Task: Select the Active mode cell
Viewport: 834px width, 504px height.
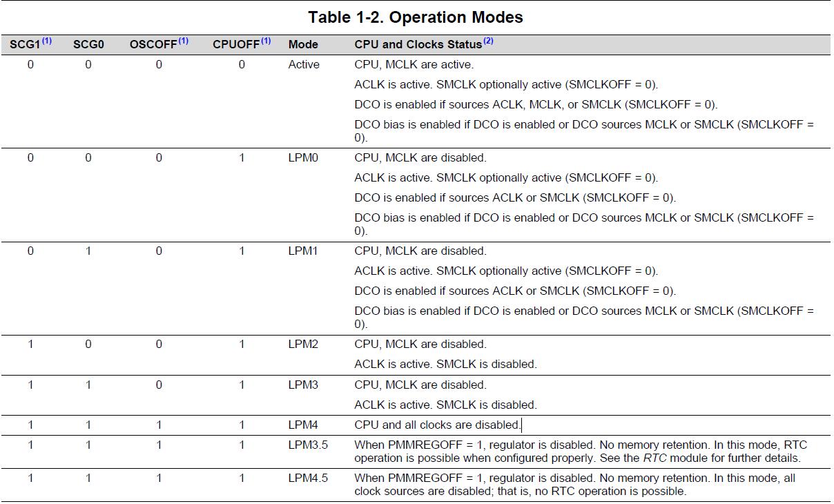Action: pos(304,64)
